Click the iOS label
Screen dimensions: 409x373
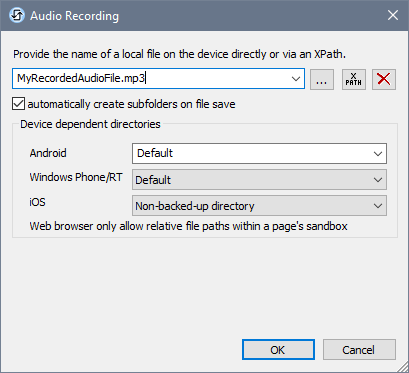(x=37, y=202)
